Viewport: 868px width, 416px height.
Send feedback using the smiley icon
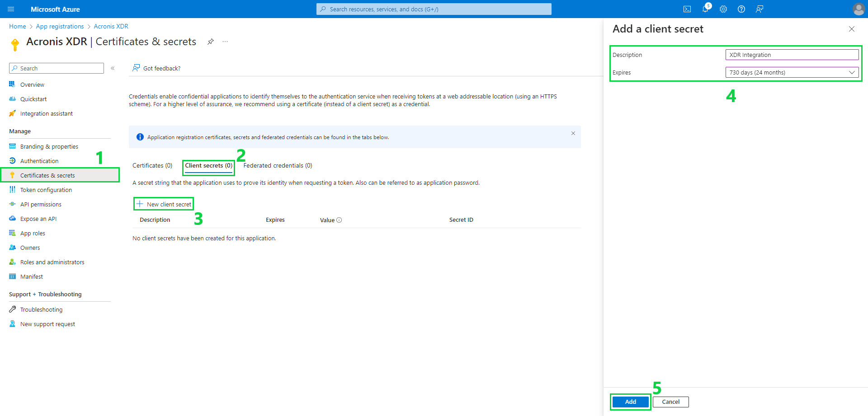pos(759,9)
